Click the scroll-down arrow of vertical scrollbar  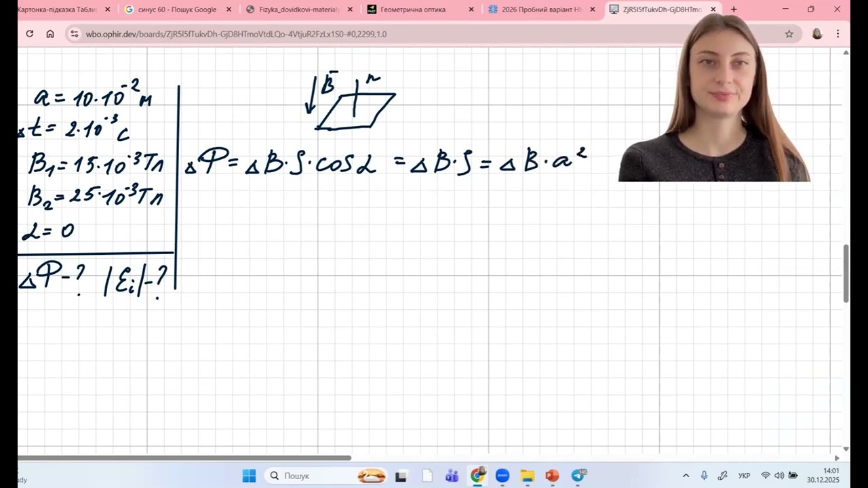(x=846, y=449)
